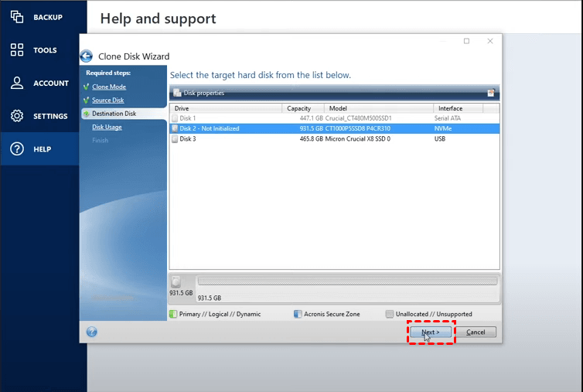Click the blue help icon at bottom-left
Viewport: 583px width, 392px height.
coord(92,332)
